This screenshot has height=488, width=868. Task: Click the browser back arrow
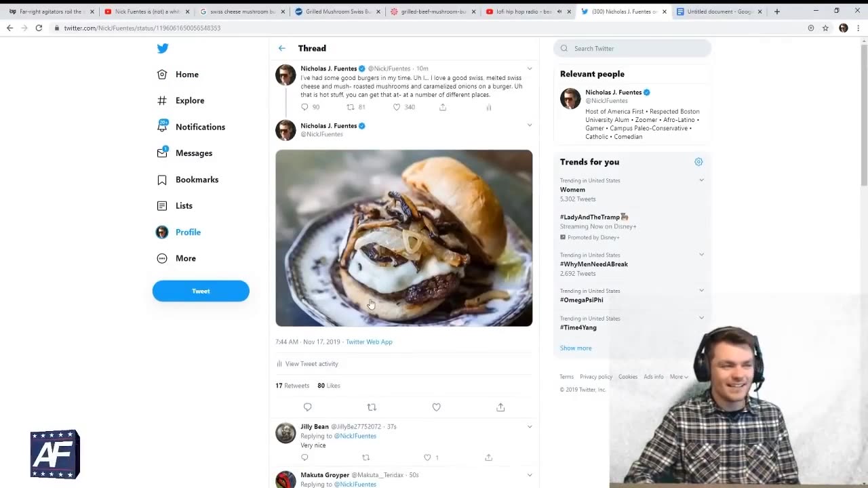(x=9, y=28)
